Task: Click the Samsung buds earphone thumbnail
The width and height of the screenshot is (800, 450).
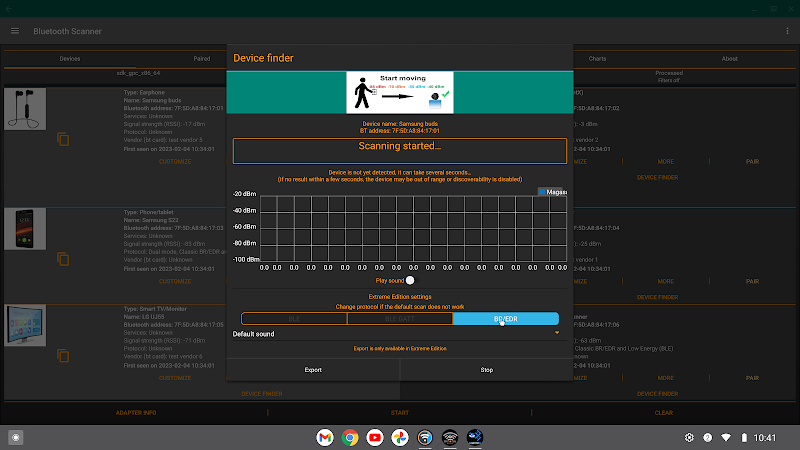Action: pyautogui.click(x=25, y=109)
